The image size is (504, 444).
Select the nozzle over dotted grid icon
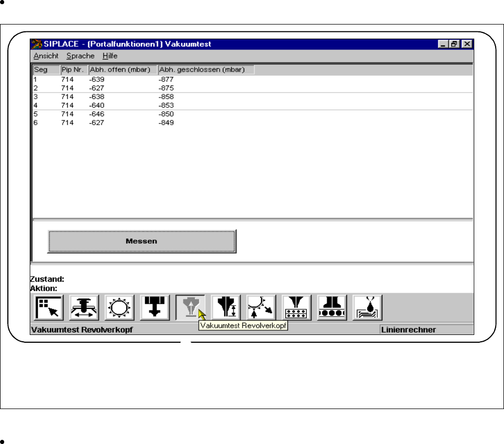tap(297, 307)
